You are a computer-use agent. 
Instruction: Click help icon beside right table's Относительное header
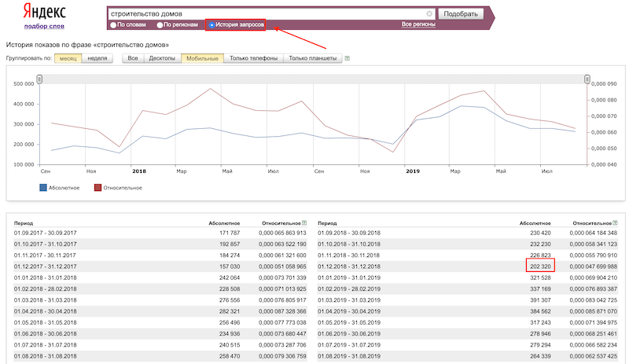pyautogui.click(x=616, y=223)
